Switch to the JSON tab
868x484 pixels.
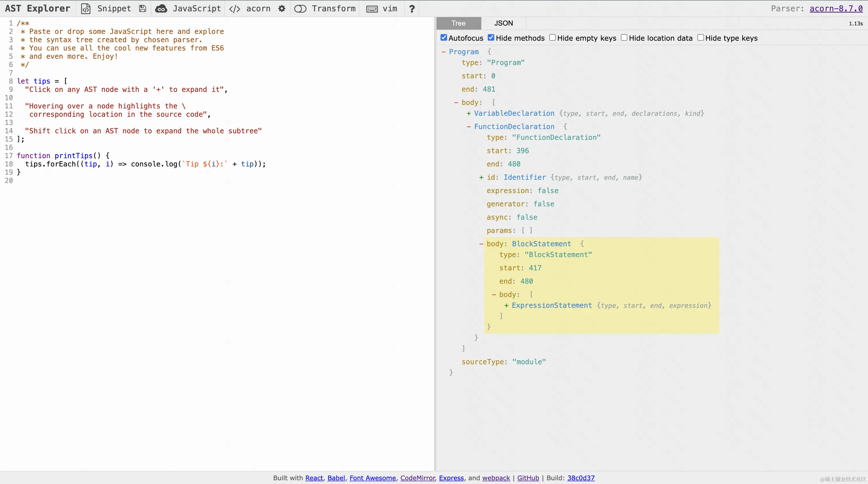click(503, 23)
